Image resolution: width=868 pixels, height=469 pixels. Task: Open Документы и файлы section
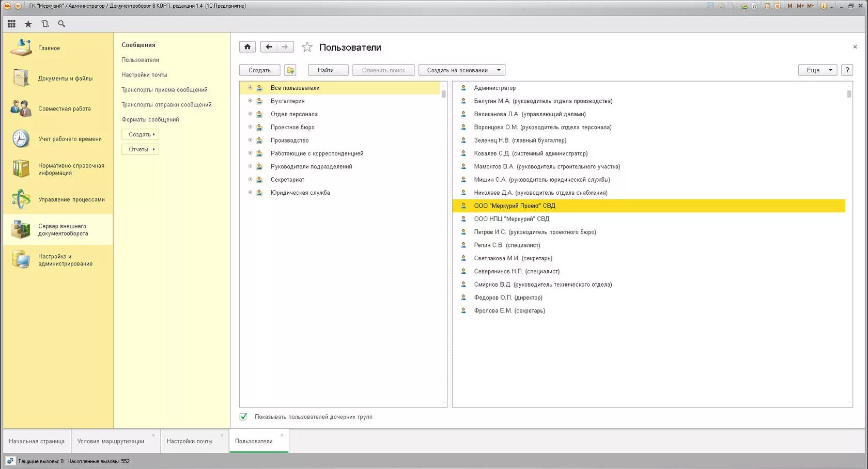[58, 79]
